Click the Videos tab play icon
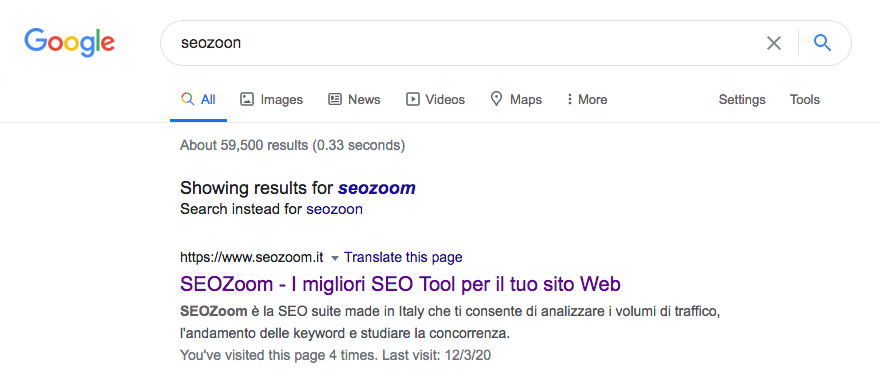 [412, 99]
